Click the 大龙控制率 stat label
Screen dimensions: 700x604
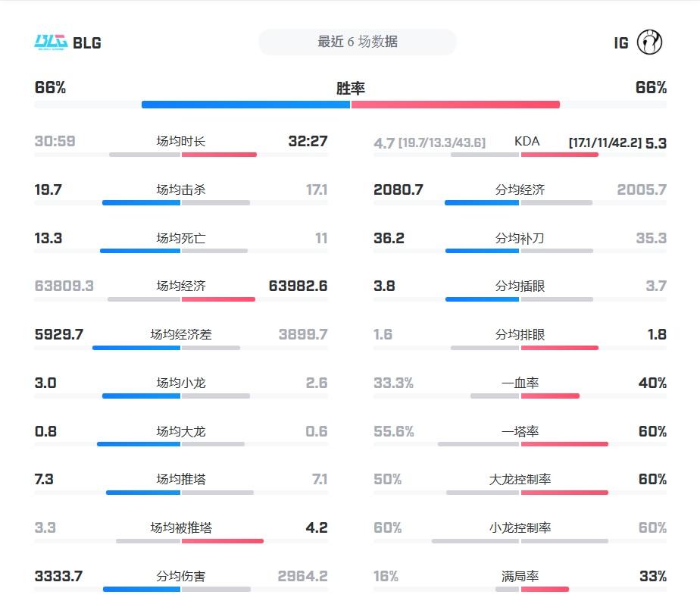click(520, 480)
